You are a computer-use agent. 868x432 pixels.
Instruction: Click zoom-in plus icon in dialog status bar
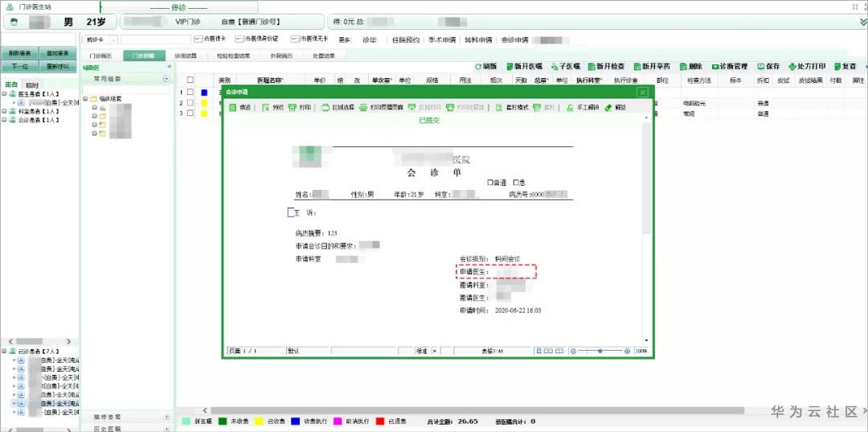(x=627, y=351)
